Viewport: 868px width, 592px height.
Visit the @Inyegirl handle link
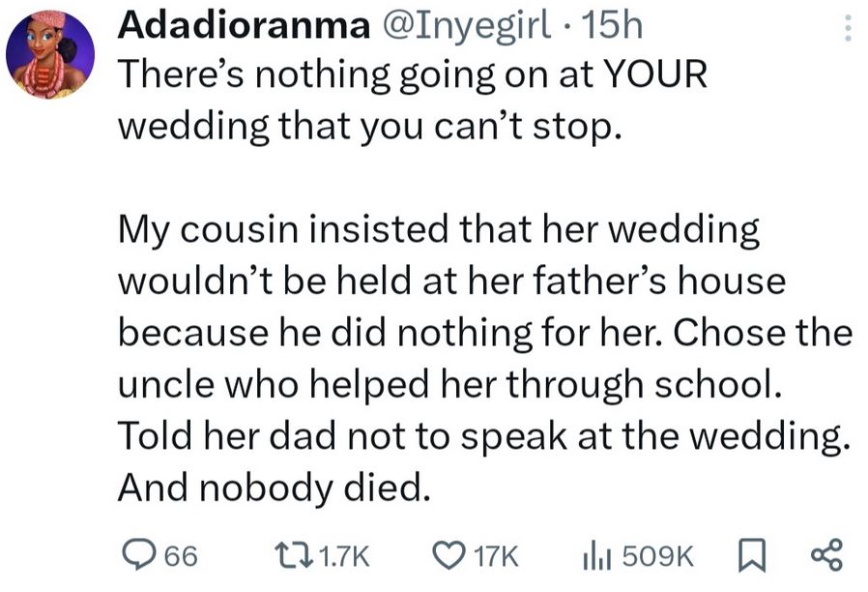coord(468,27)
